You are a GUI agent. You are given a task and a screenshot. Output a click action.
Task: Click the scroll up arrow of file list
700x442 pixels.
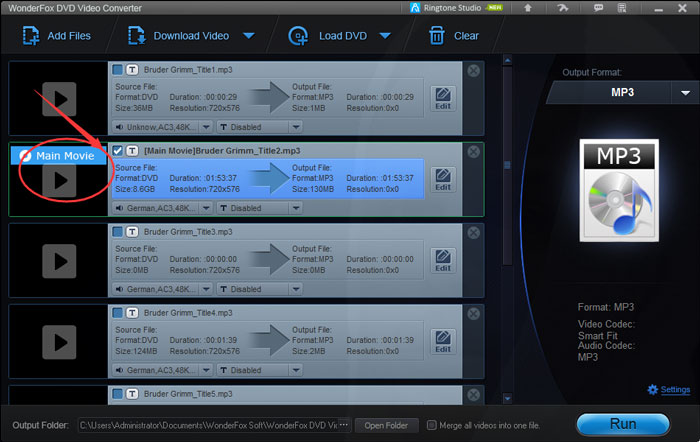[507, 60]
